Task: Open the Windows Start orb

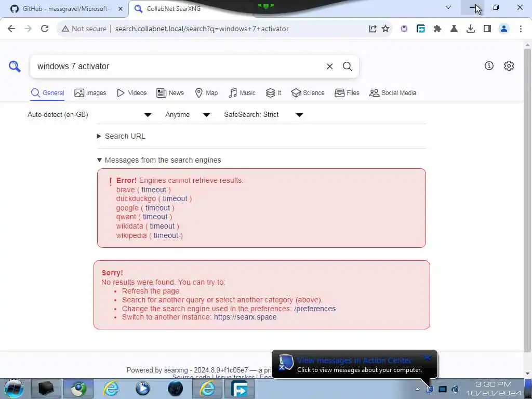Action: coord(14,389)
